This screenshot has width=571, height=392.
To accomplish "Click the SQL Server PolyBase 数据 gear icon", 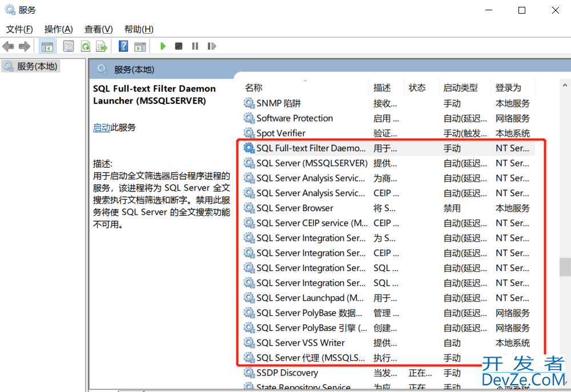I will point(249,313).
